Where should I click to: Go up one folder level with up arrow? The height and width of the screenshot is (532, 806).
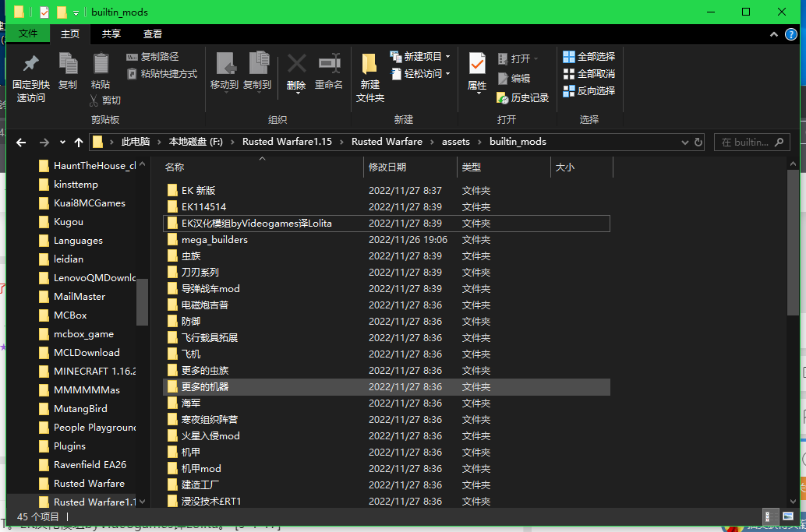[x=79, y=143]
